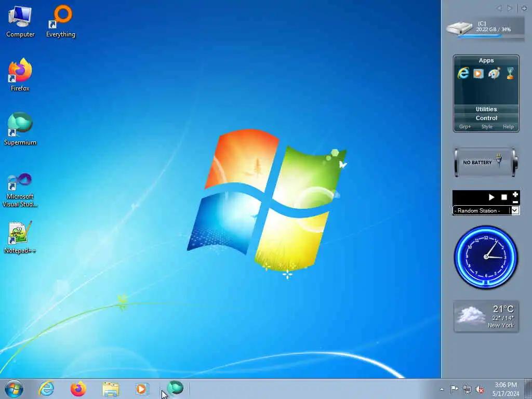Screen dimensions: 532x399
Task: Open the network icon in the system tray
Action: point(467,389)
